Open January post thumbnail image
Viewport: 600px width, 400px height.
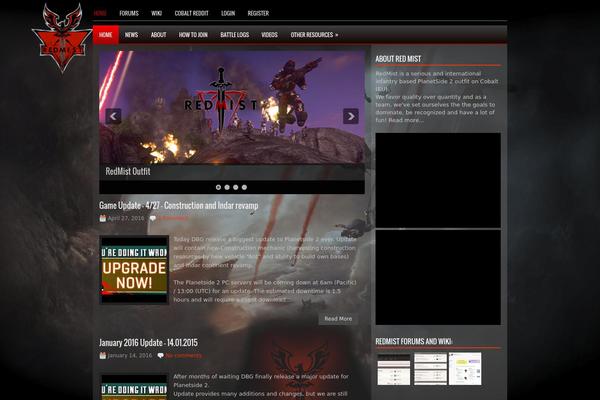[134, 387]
